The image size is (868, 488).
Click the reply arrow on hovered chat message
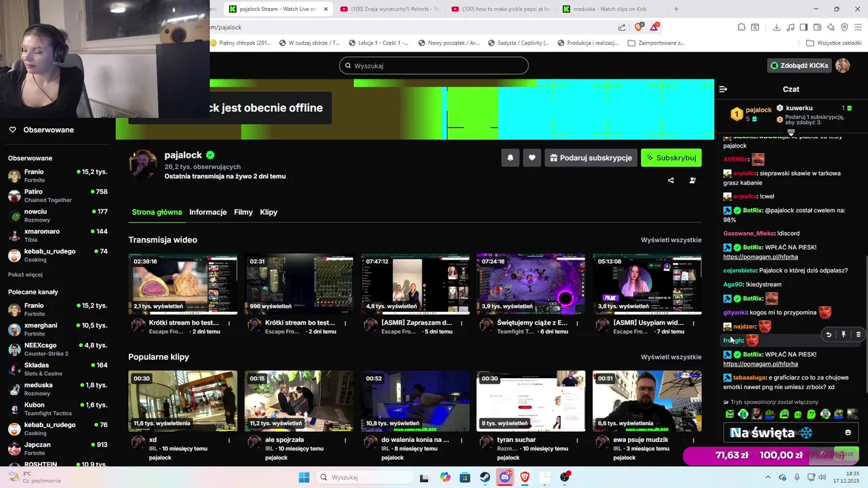[829, 334]
